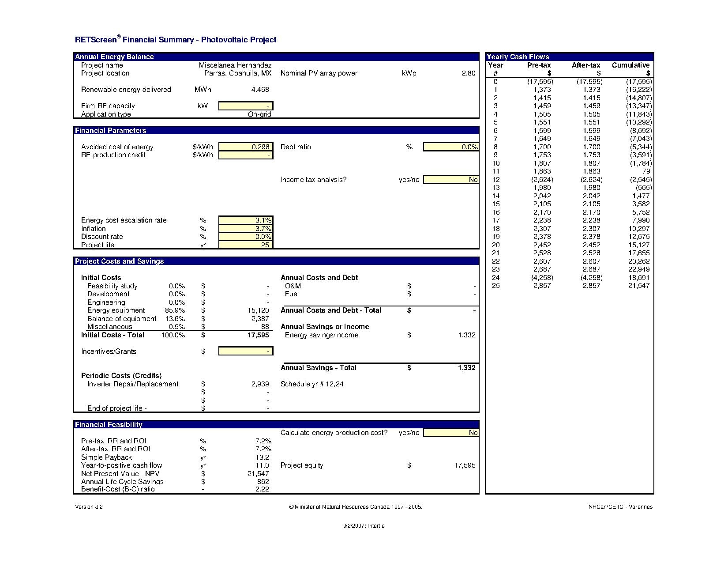Select the Firm RE capacity input cell
728x563 pixels.
(x=246, y=106)
